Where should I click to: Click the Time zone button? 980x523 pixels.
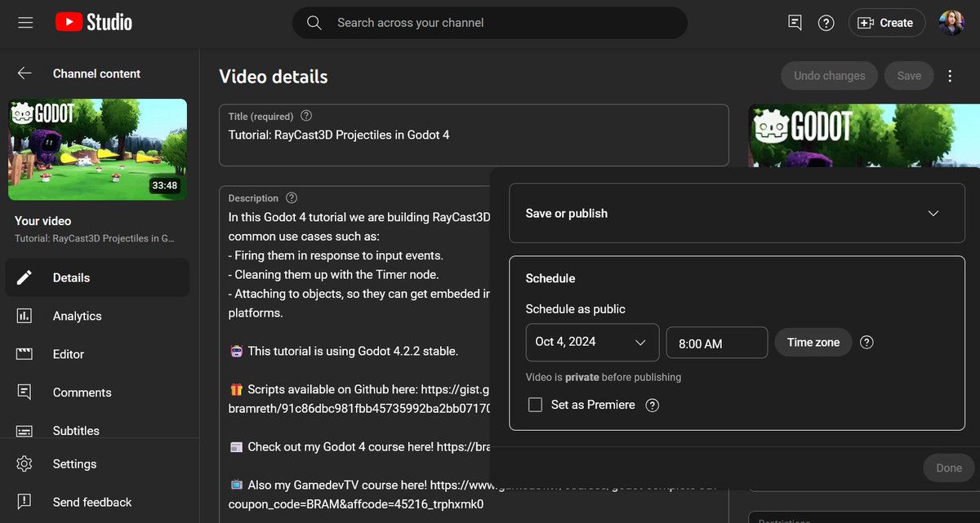point(813,343)
